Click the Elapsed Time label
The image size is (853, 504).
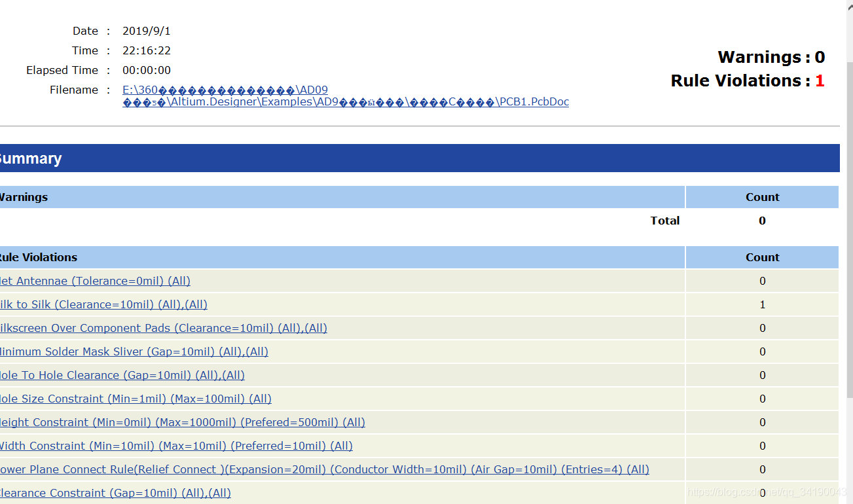tap(62, 70)
